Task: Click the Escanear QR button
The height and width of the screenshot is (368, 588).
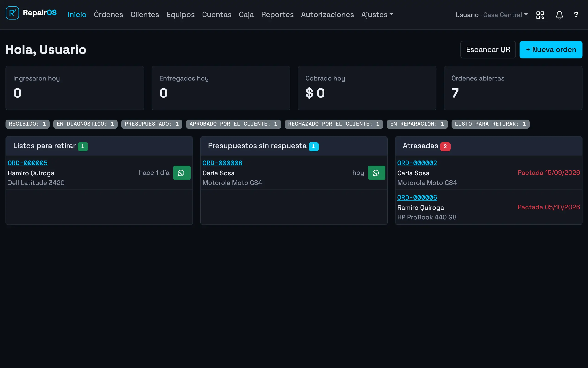Action: pyautogui.click(x=488, y=50)
